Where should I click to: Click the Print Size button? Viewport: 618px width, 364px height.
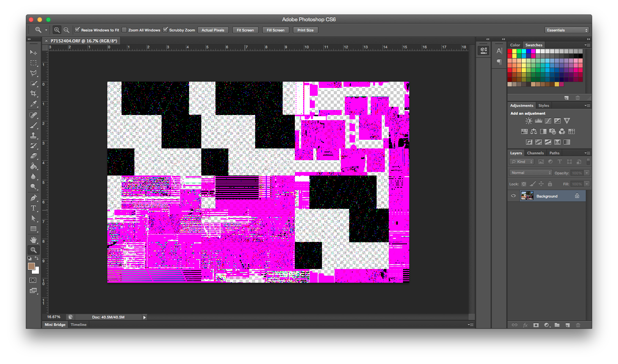pos(305,30)
